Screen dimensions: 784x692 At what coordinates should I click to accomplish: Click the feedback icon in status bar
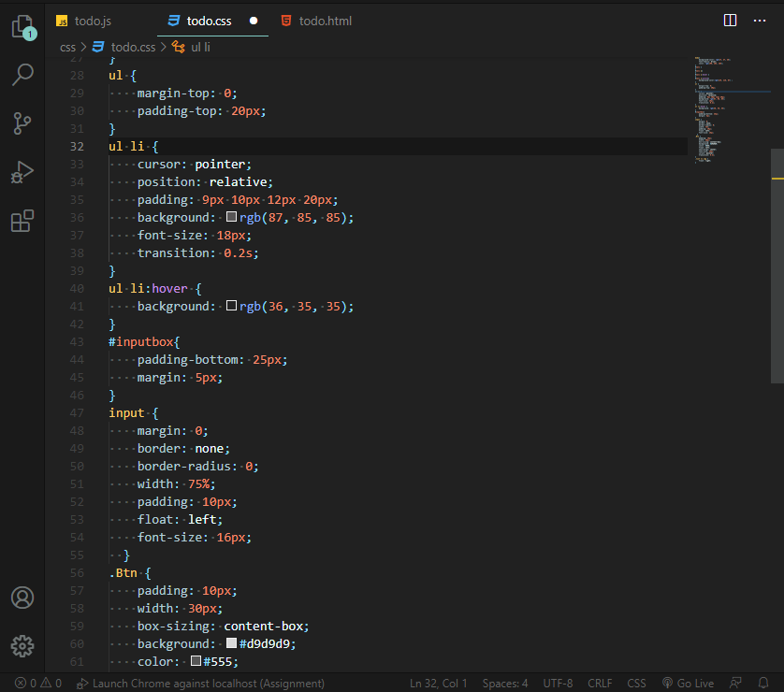(x=735, y=683)
